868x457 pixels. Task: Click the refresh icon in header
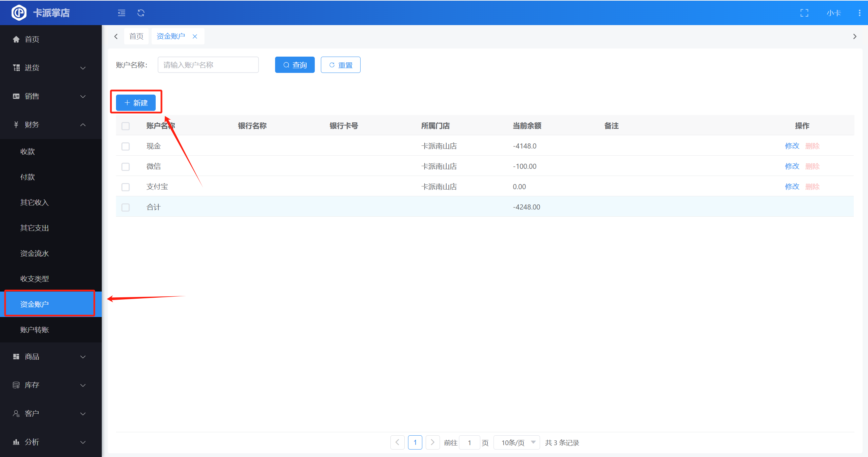pyautogui.click(x=141, y=13)
